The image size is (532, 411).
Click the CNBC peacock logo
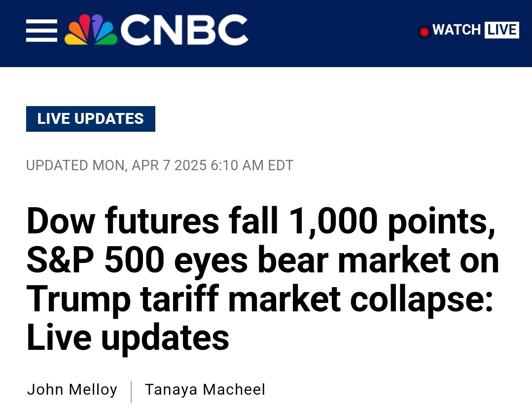point(91,31)
